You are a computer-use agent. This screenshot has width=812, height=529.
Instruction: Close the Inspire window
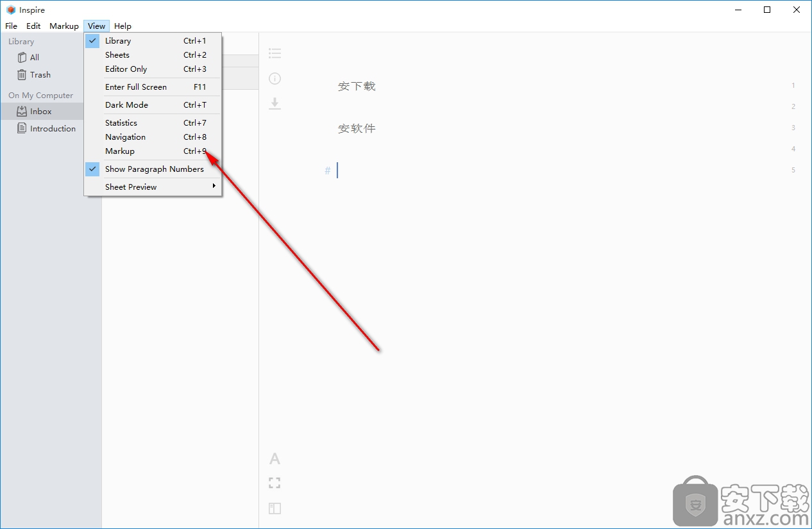coord(797,10)
